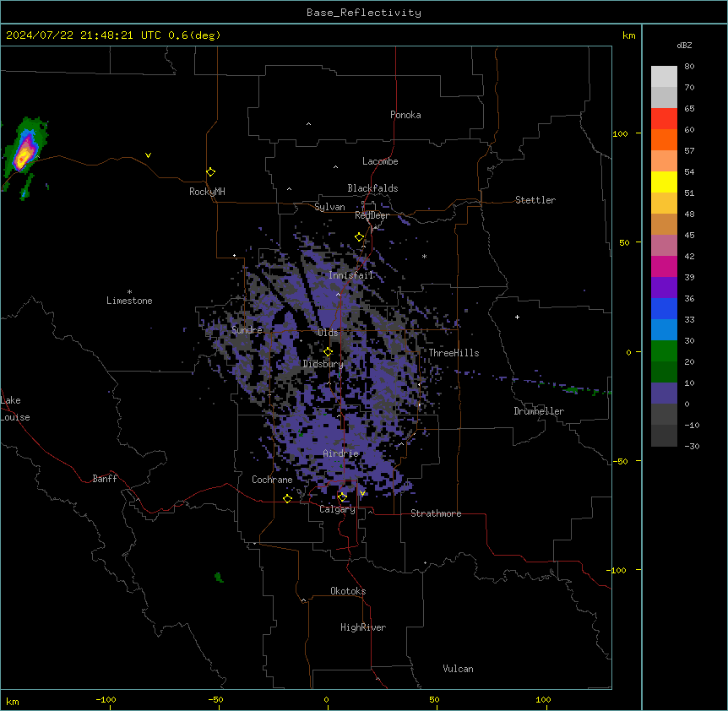Screen dimensions: 728x711
Task: Click the Sylvan label
Action: [329, 207]
